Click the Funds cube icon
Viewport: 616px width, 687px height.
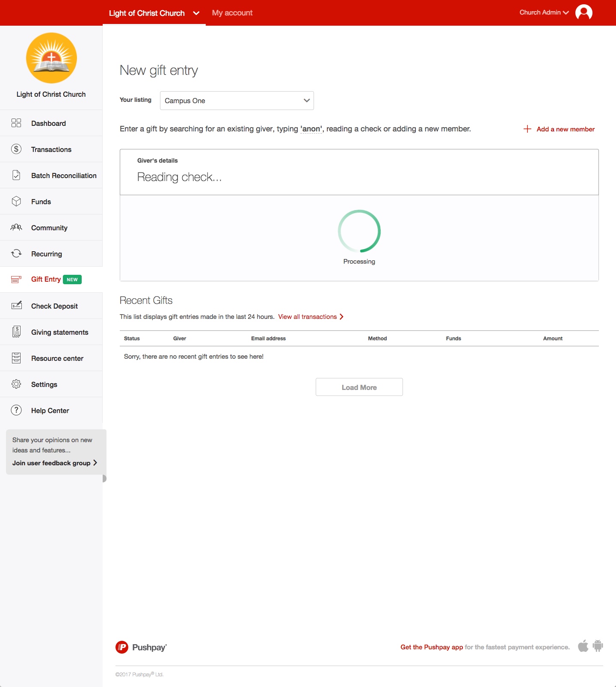click(x=16, y=201)
